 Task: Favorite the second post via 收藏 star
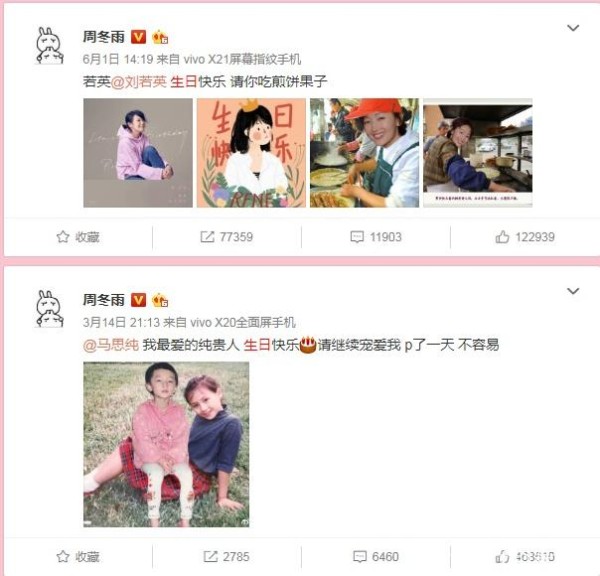78,556
